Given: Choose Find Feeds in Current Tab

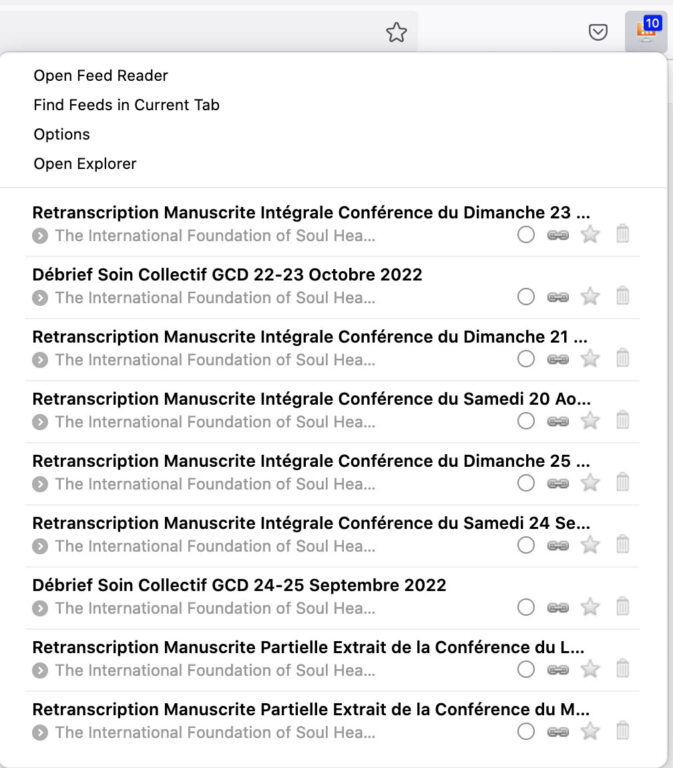Looking at the screenshot, I should point(126,105).
